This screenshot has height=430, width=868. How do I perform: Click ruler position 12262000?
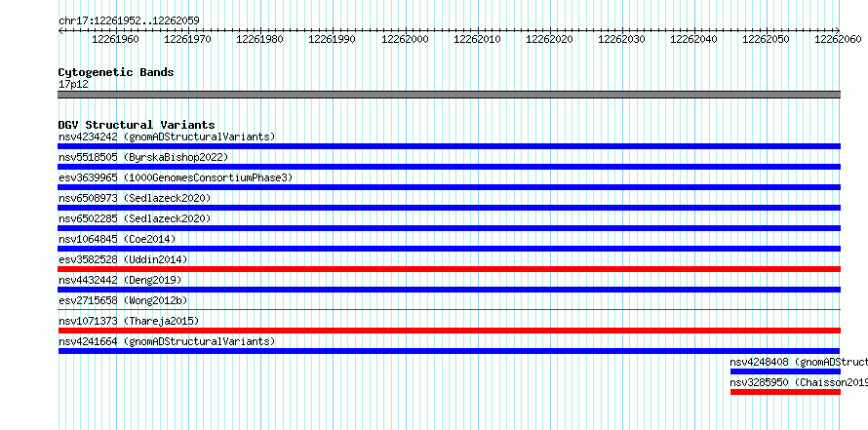pos(405,39)
